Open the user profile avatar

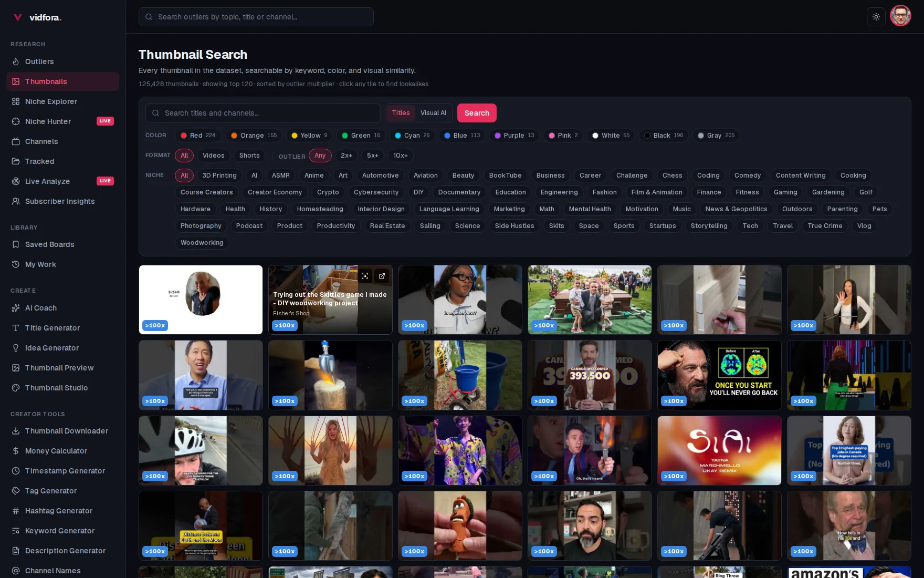(900, 16)
